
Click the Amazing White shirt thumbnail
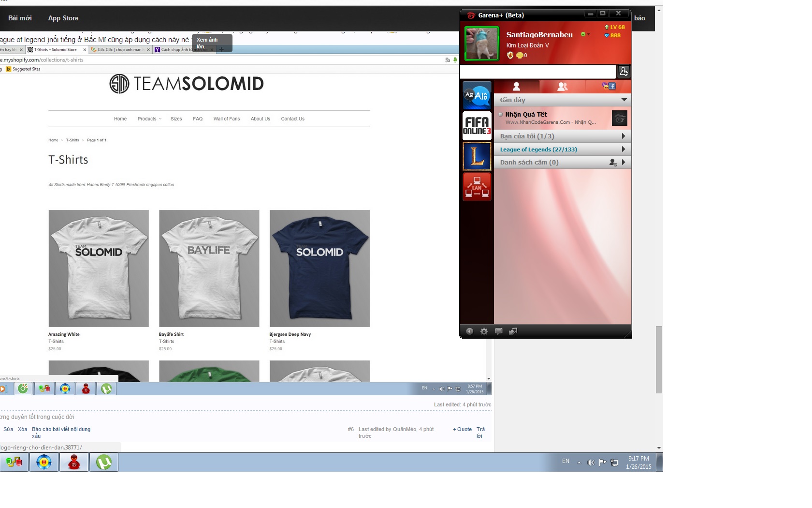click(x=99, y=269)
